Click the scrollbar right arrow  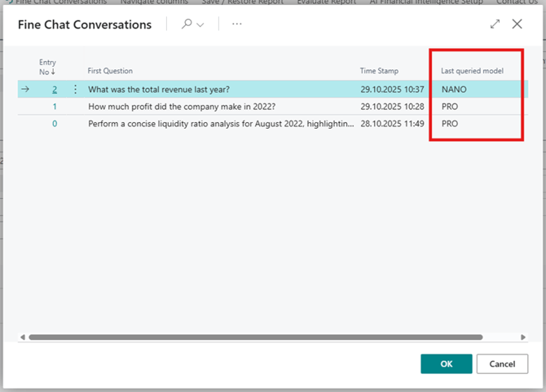[x=523, y=337]
